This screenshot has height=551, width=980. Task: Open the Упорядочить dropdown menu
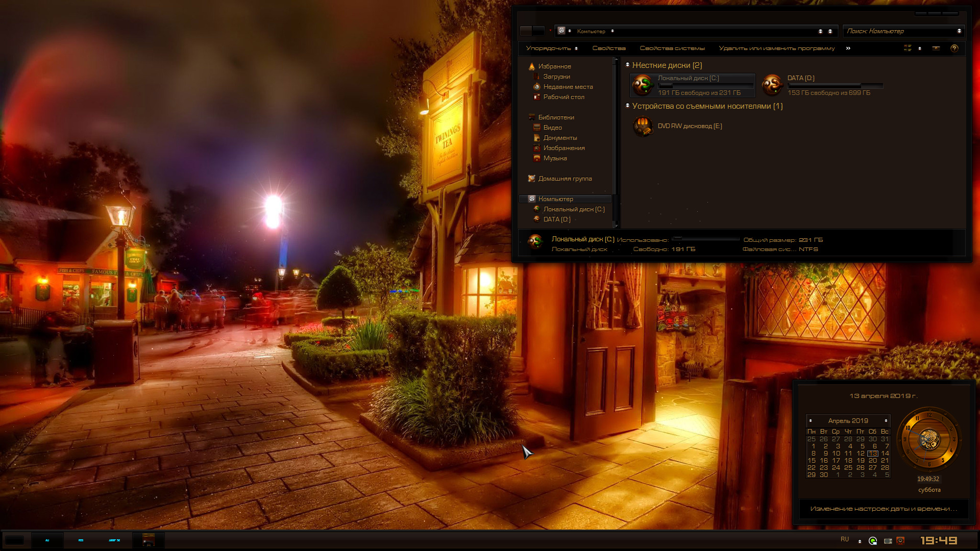pyautogui.click(x=552, y=48)
